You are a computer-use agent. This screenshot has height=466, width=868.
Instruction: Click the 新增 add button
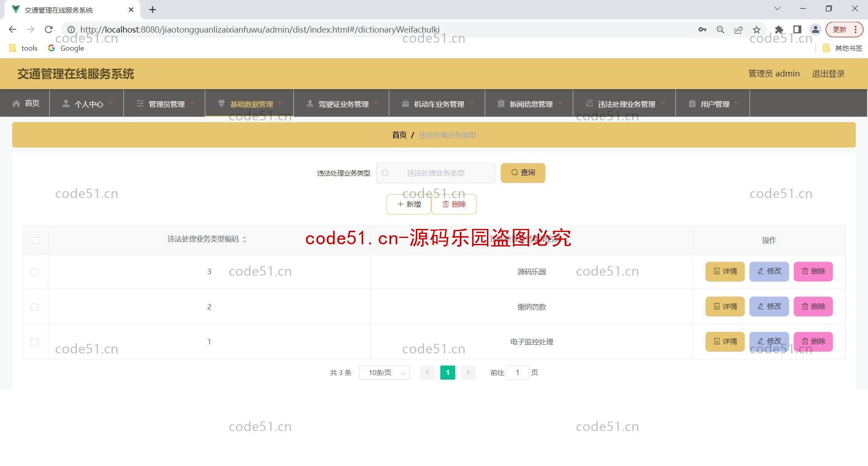409,204
